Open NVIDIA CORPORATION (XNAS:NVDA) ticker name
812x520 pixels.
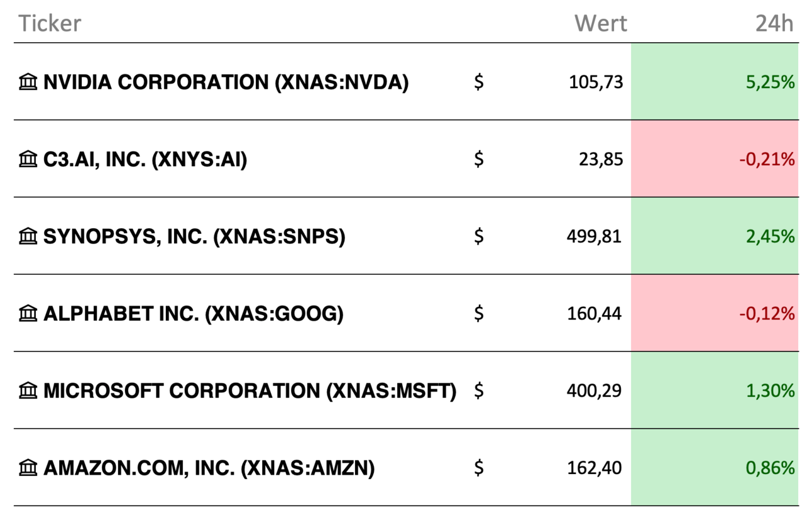coord(226,82)
